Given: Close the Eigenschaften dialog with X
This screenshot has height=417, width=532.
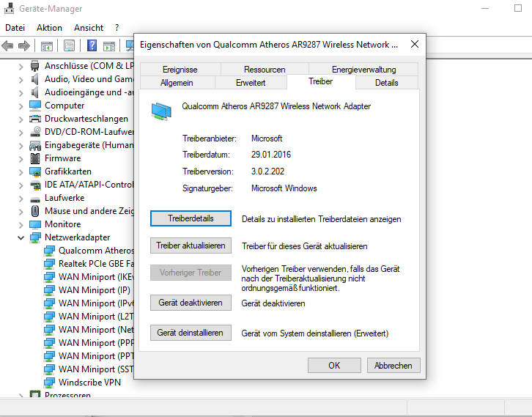Looking at the screenshot, I should click(415, 44).
